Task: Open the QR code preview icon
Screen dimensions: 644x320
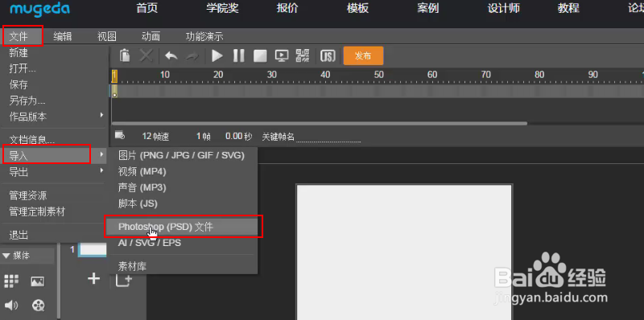Action: pos(303,55)
